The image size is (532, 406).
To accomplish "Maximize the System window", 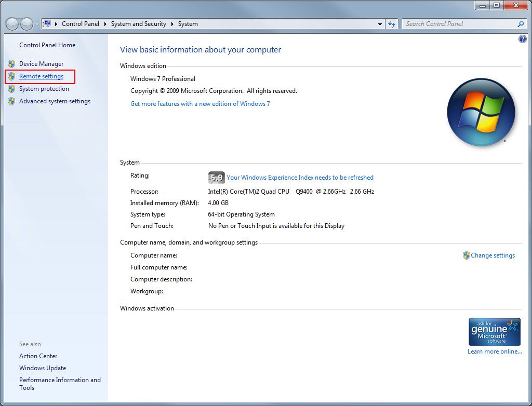I will point(497,5).
